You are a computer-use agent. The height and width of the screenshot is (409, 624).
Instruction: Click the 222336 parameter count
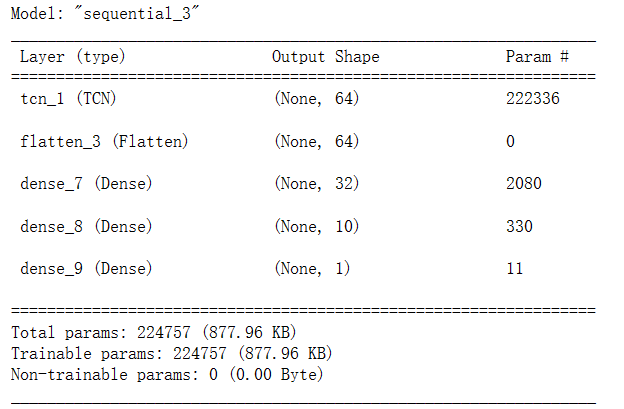point(534,99)
